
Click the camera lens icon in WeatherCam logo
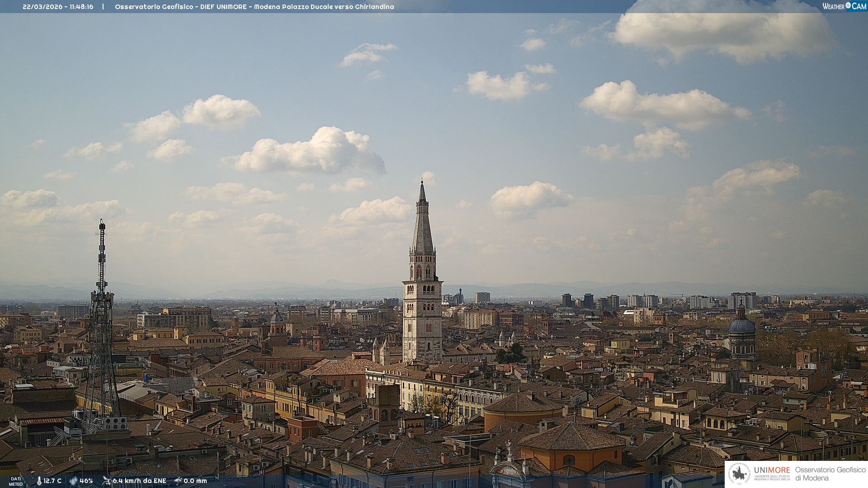848,6
